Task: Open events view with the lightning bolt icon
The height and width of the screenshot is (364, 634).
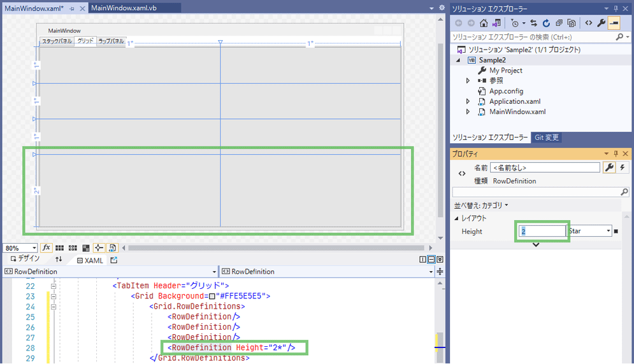Action: 623,167
